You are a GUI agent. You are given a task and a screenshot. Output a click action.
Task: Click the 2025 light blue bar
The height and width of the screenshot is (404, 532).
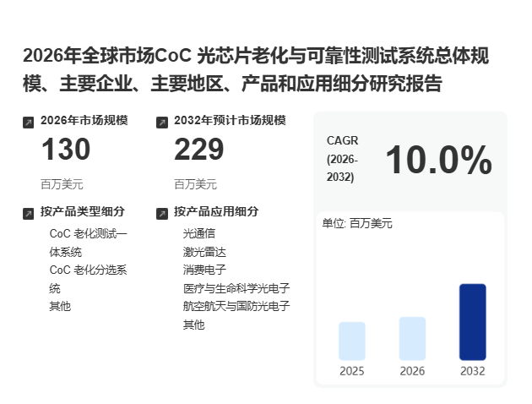(352, 341)
